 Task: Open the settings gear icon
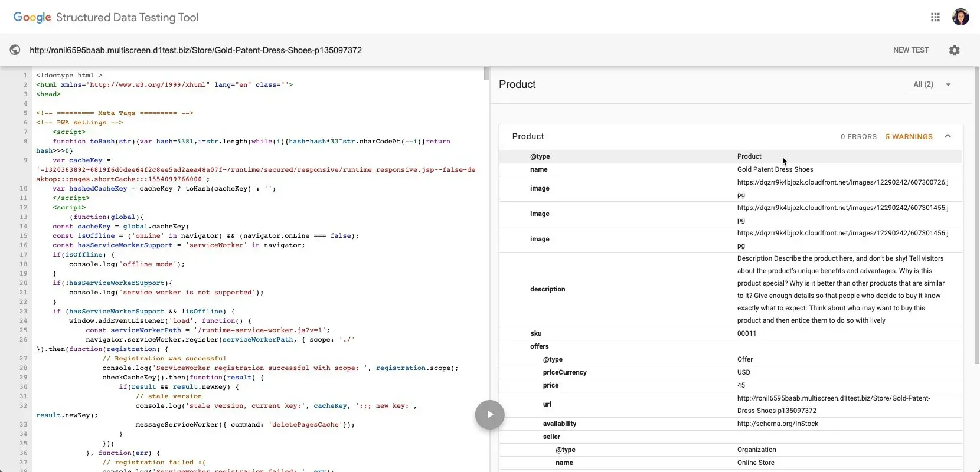(x=954, y=50)
